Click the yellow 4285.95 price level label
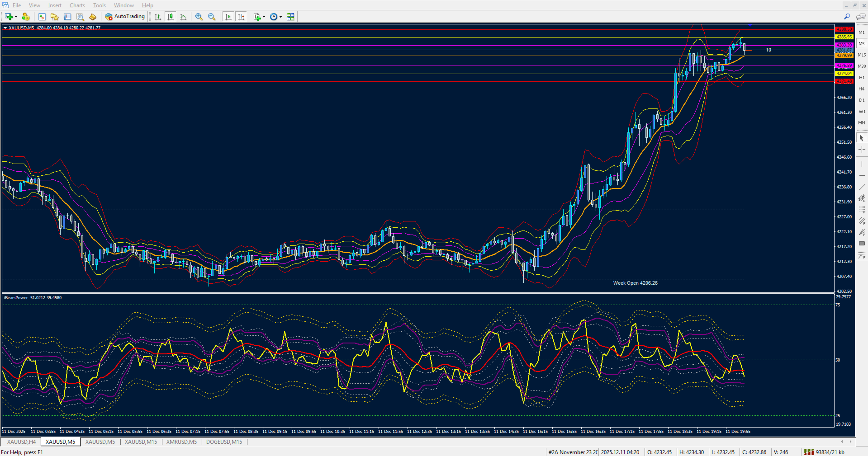Screen dimensions: 868x456 click(x=844, y=37)
